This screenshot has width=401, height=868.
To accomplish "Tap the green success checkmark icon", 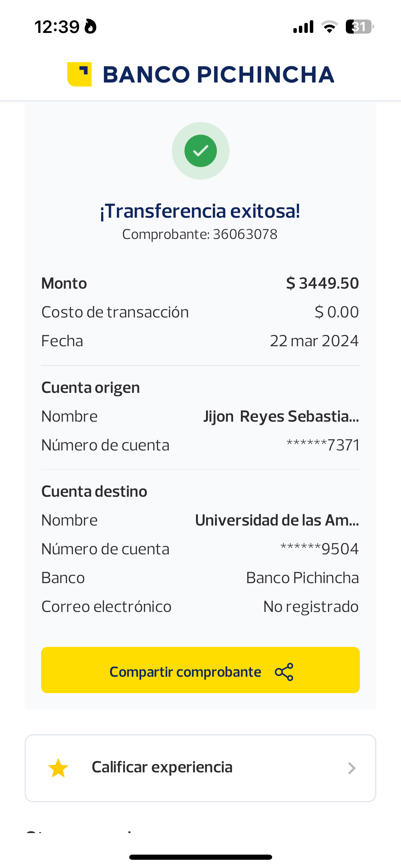I will tap(200, 151).
